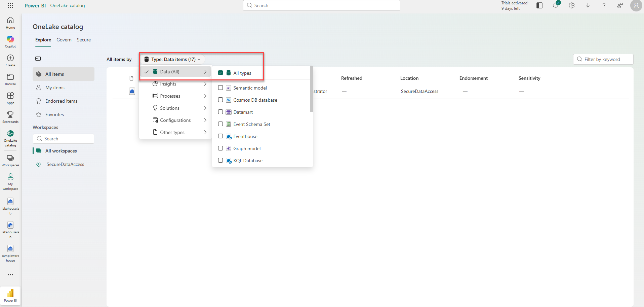The image size is (644, 307).
Task: Click the Workspaces search field
Action: click(64, 139)
